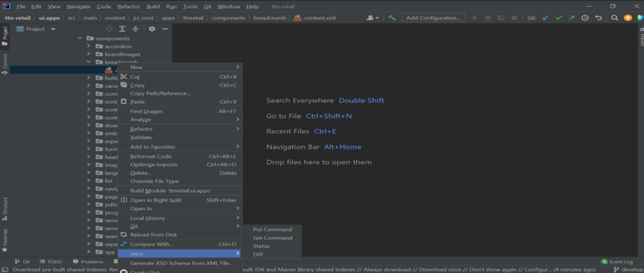Choose Copy from context menu
Viewport: 644px width, 273px height.
pos(180,85)
